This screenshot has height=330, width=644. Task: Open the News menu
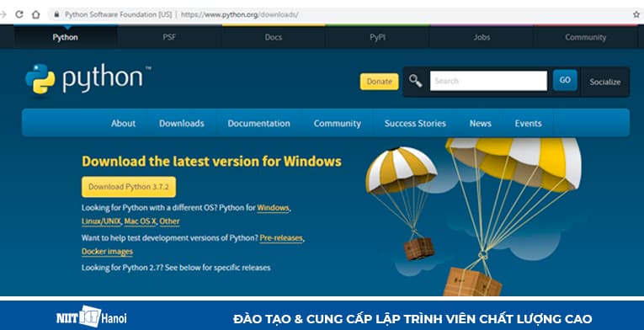coord(480,123)
